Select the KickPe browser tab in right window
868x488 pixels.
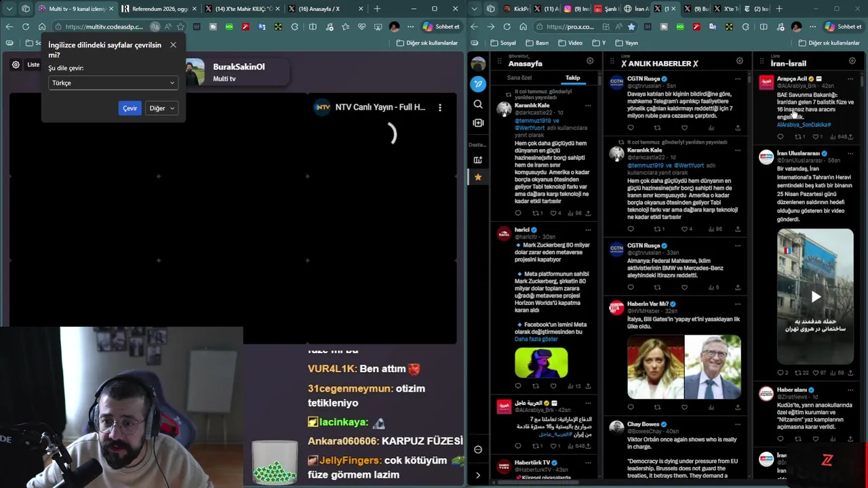tap(515, 9)
